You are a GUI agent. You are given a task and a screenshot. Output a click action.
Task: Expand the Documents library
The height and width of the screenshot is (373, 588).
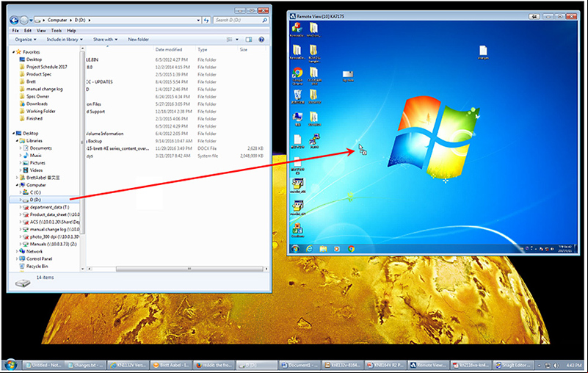tap(21, 148)
